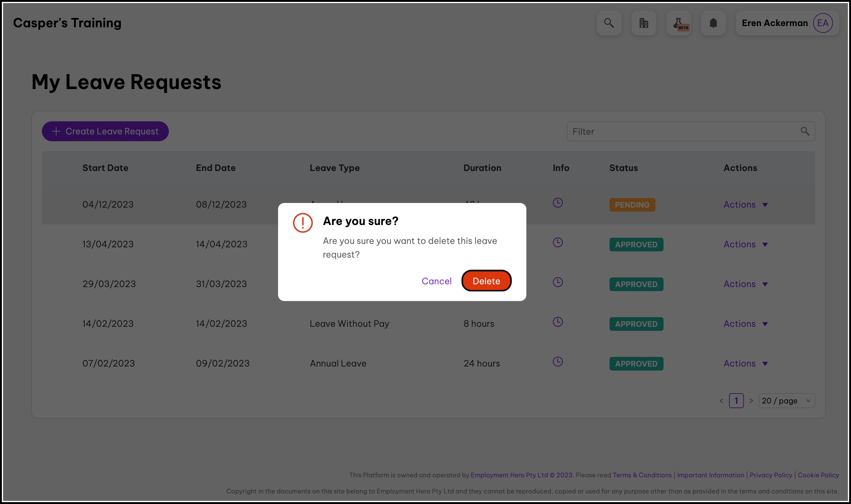Viewport: 851px width, 504px height.
Task: Open the beta lab flask icon
Action: 678,23
